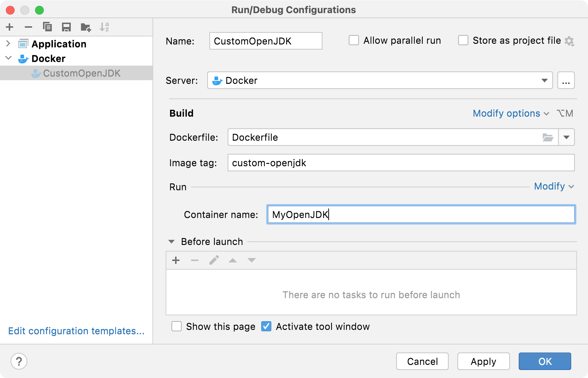Screen dimensions: 588x378
Task: Focus the Name input field
Action: coord(266,41)
